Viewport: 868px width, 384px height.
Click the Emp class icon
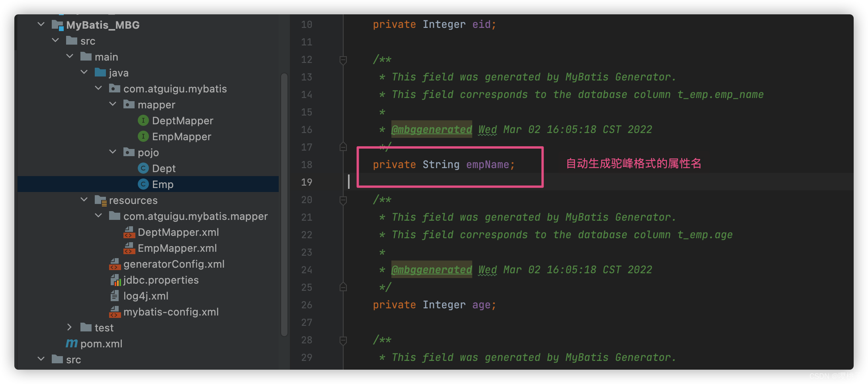click(x=143, y=184)
